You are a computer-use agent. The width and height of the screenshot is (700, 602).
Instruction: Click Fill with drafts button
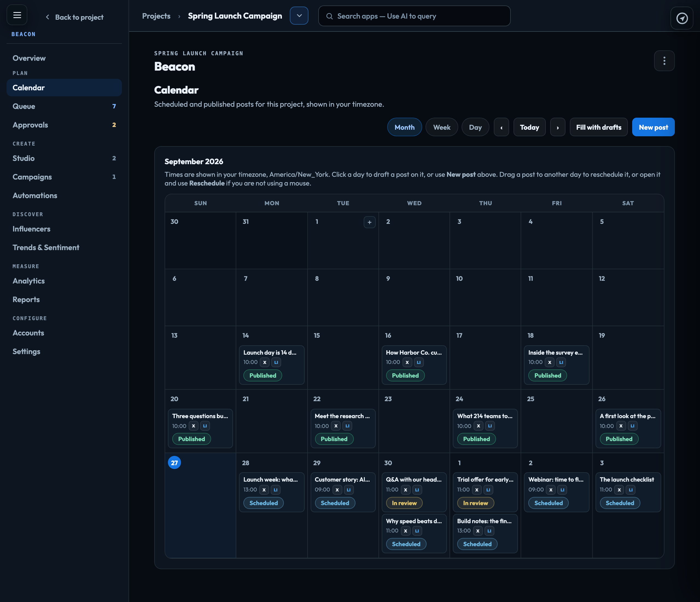[598, 127]
